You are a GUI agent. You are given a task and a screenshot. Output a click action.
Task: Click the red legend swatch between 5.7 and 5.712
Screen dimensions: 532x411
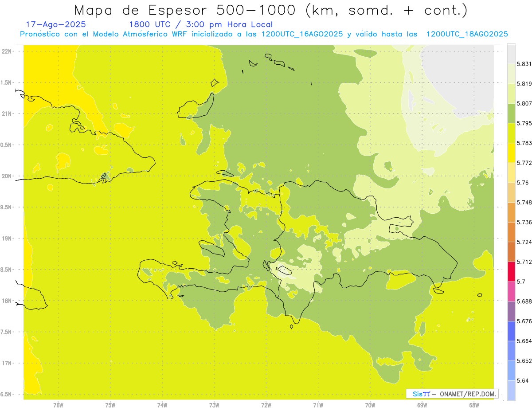[511, 271]
